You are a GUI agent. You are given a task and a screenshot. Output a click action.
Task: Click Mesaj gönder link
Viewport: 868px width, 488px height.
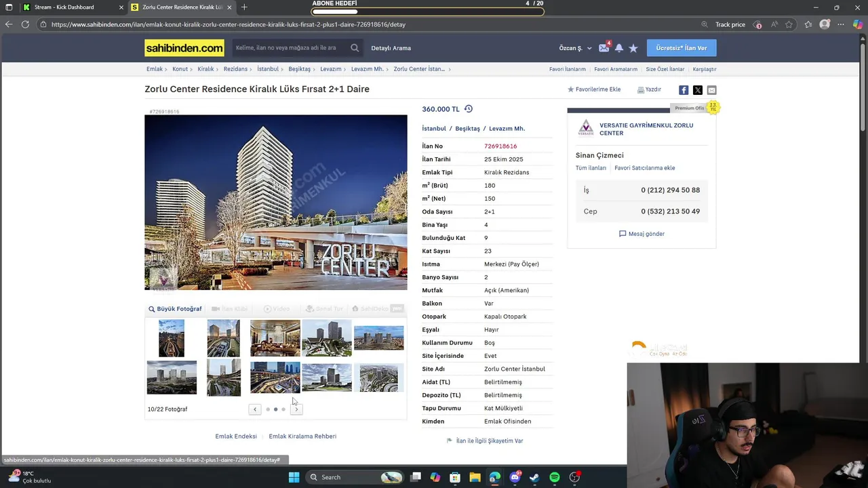[x=642, y=234]
